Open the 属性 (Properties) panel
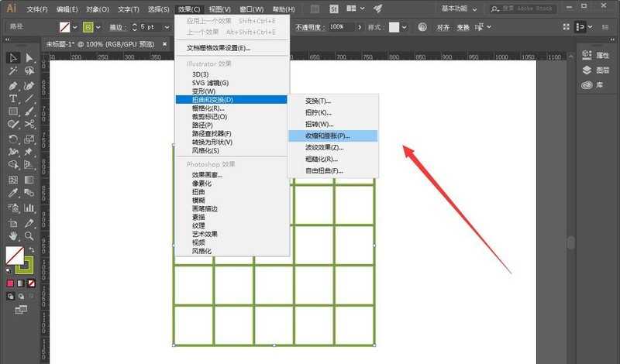This screenshot has width=620, height=364. pos(596,55)
